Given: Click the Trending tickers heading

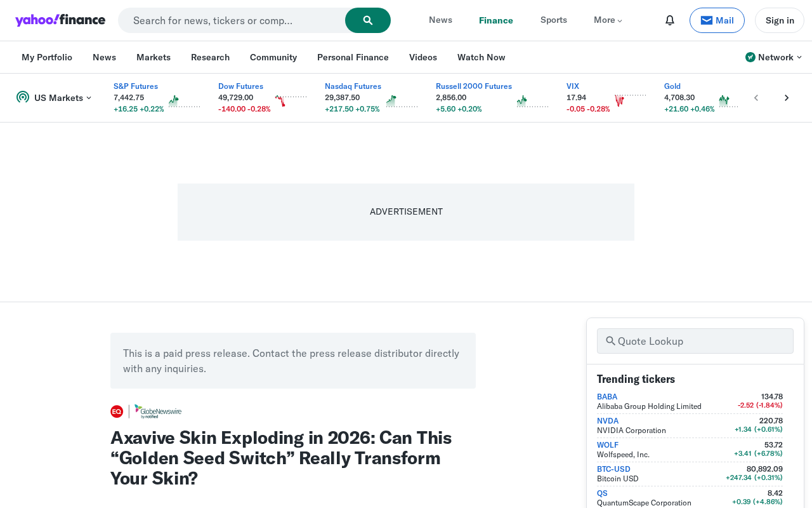Looking at the screenshot, I should [636, 379].
